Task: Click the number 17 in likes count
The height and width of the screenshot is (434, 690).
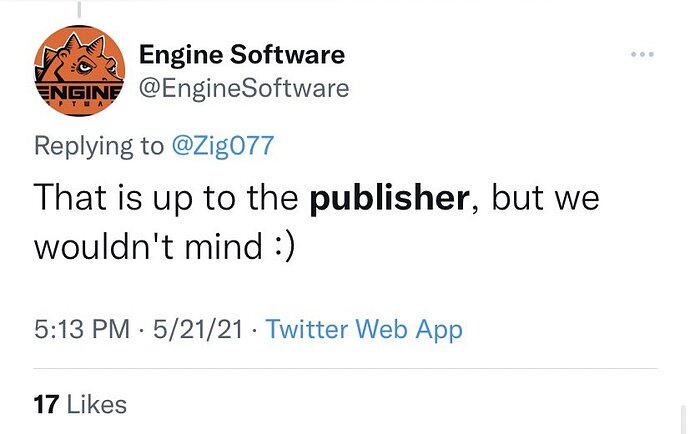Action: pos(46,405)
